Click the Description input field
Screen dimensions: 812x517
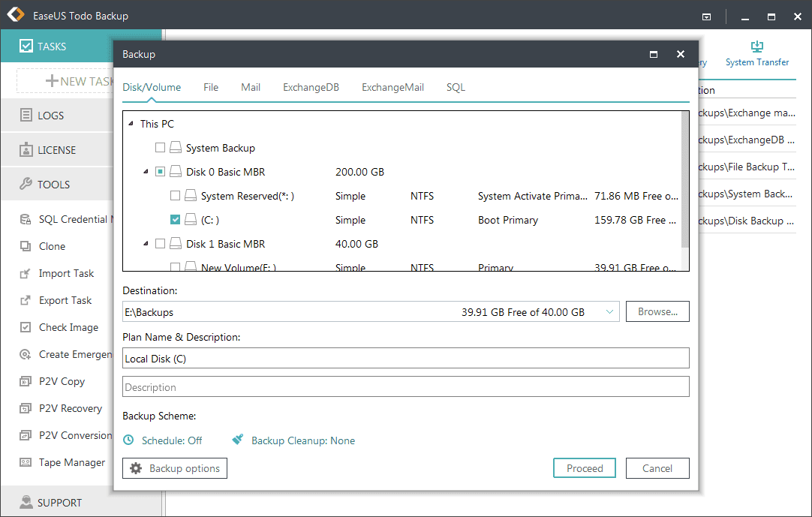click(x=405, y=386)
